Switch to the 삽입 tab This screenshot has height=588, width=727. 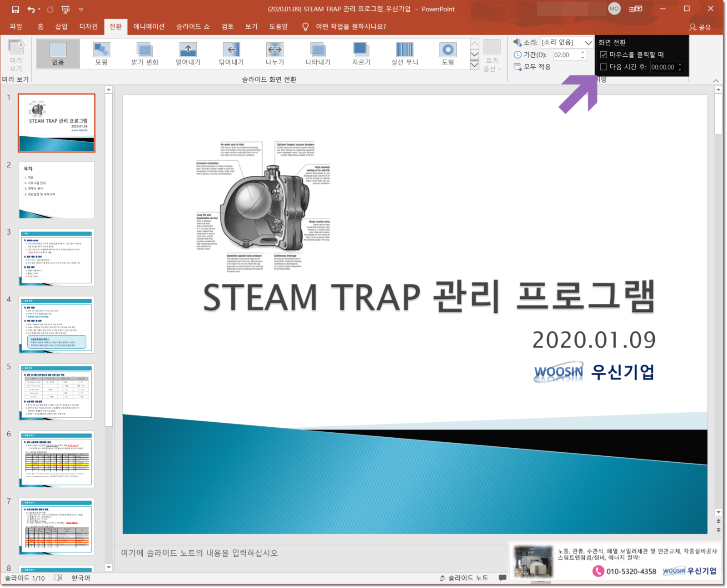coord(61,26)
